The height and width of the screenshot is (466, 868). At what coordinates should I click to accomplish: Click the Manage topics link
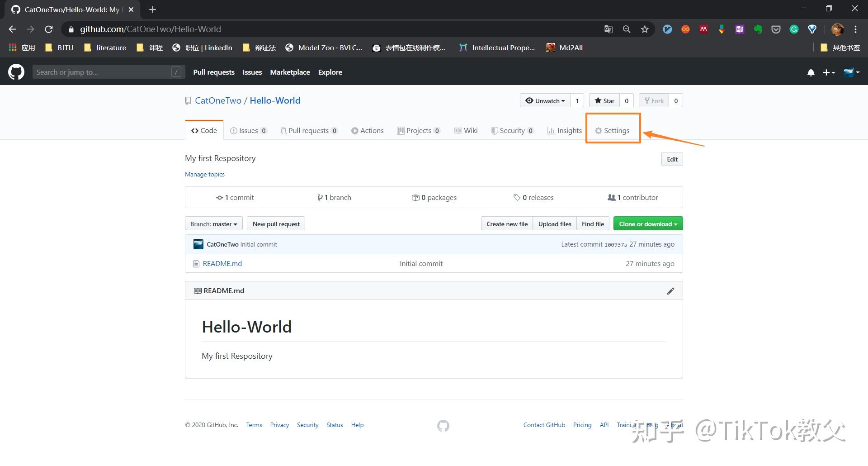204,175
